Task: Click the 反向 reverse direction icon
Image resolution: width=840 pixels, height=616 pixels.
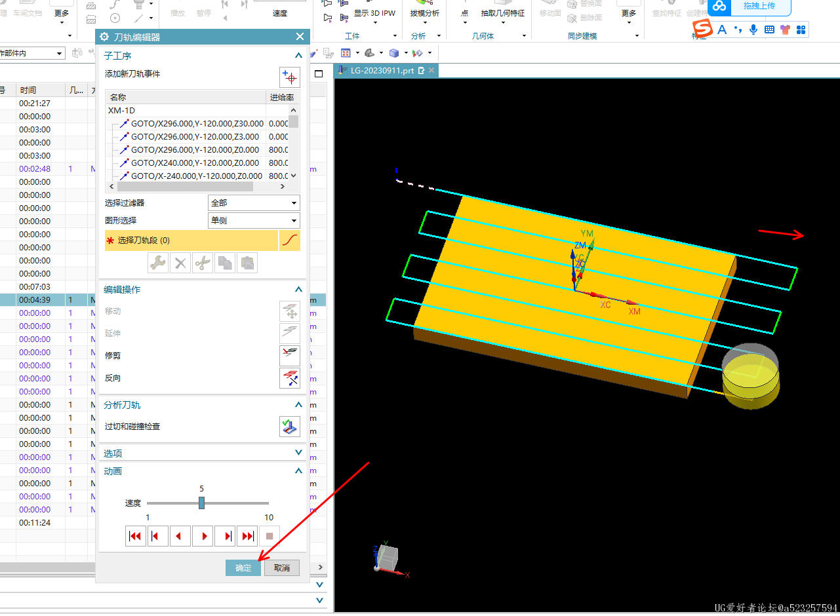Action: 290,378
